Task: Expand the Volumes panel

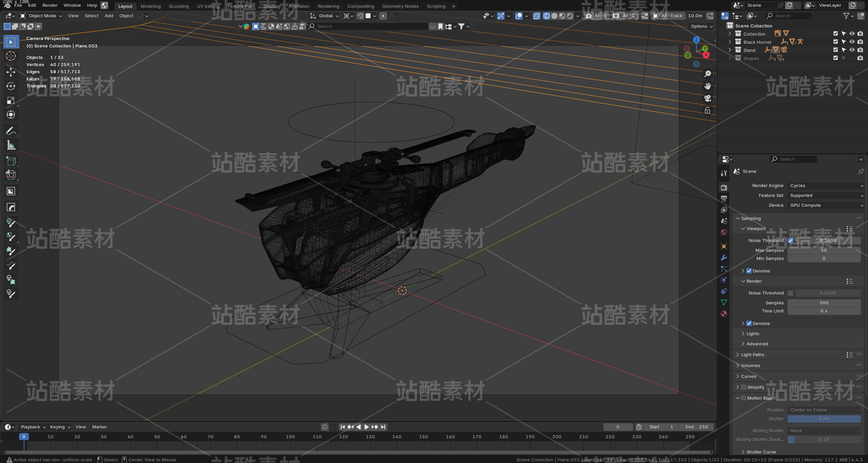Action: pos(738,365)
